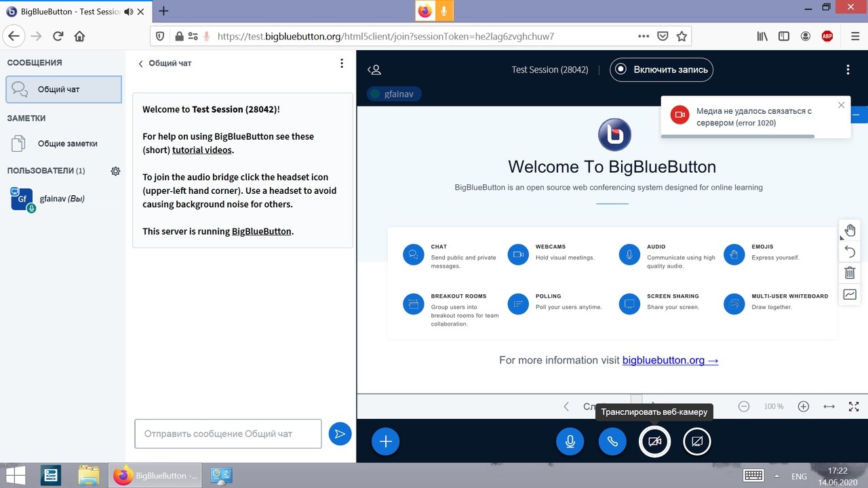Open the bigbluebutton.org link on the slide
The width and height of the screenshot is (868, 488).
[x=670, y=361]
